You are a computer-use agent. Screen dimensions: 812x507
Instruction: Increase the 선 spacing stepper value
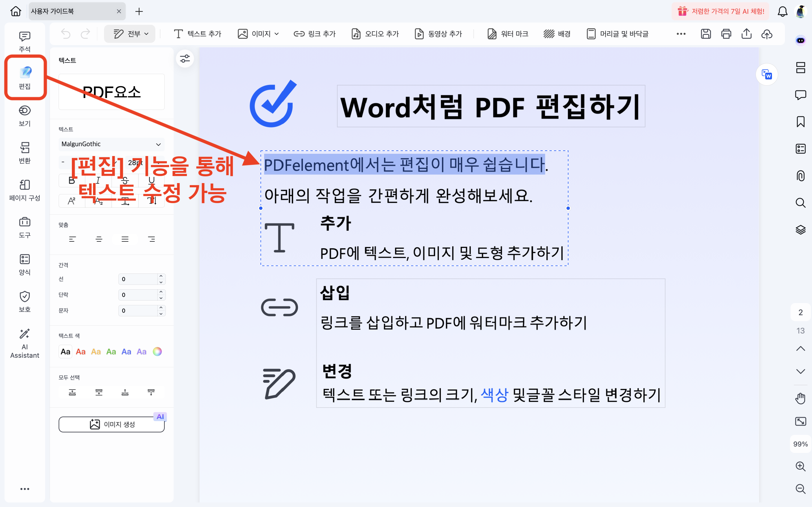tap(161, 276)
